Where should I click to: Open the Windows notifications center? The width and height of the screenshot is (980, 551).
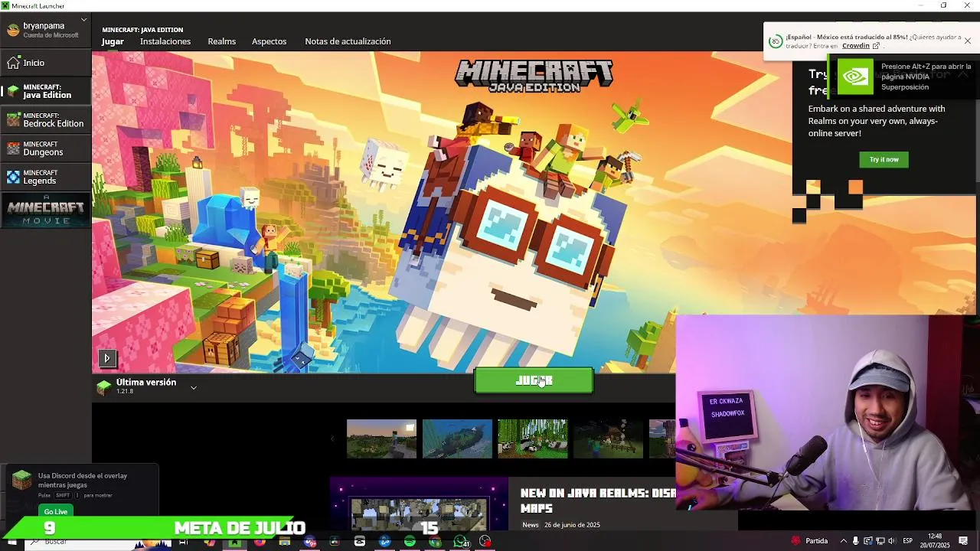point(964,541)
